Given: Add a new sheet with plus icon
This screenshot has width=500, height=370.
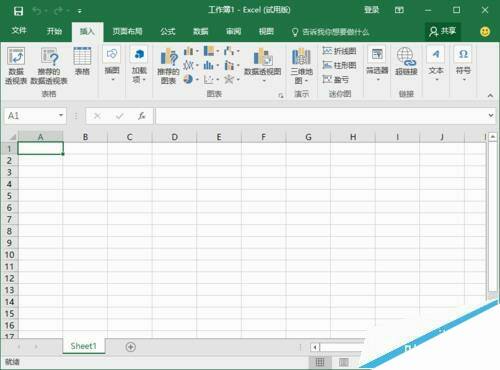Looking at the screenshot, I should point(131,347).
